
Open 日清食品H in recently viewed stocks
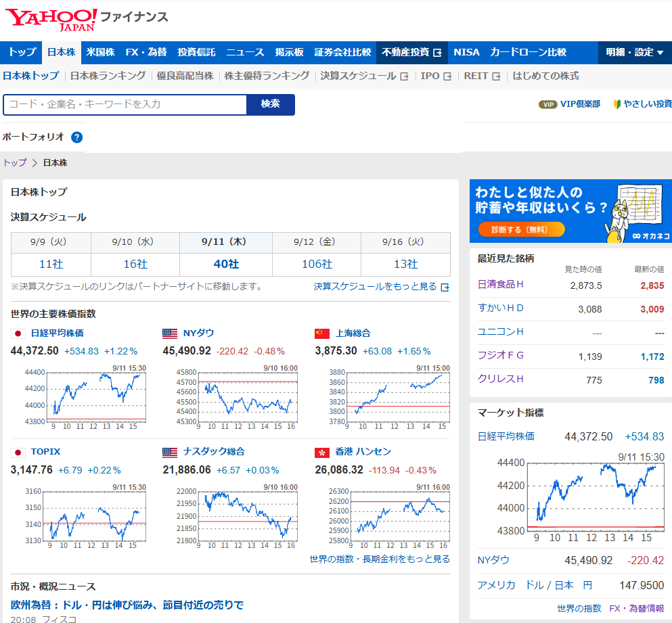point(500,285)
